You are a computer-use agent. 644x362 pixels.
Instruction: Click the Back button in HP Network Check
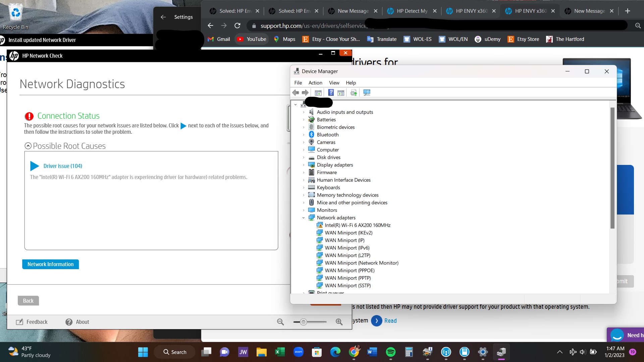[28, 301]
